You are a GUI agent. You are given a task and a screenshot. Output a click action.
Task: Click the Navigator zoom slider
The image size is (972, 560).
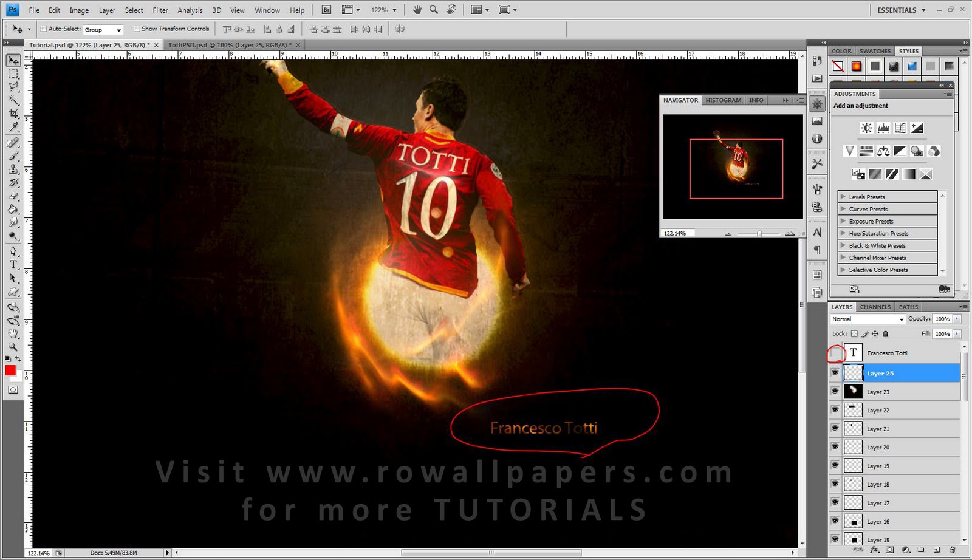759,234
